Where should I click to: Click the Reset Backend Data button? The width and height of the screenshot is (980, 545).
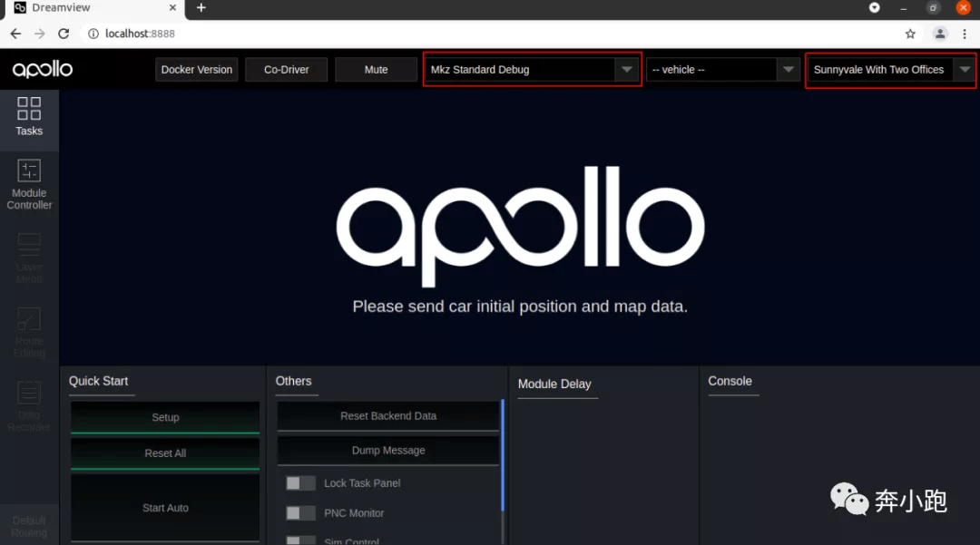point(388,415)
